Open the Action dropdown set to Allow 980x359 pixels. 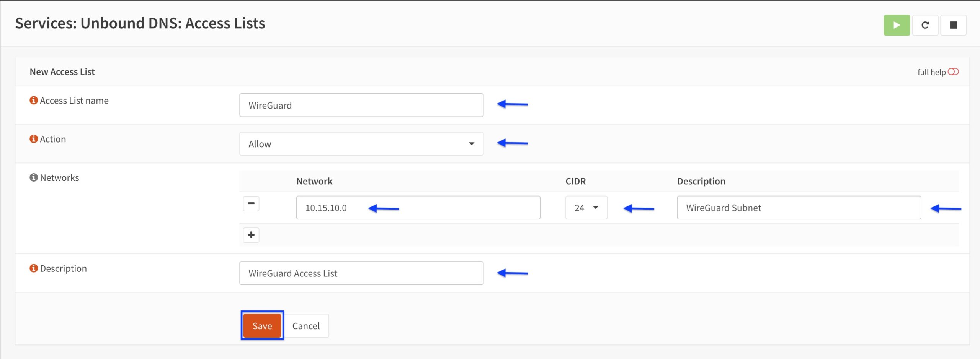[x=361, y=144]
